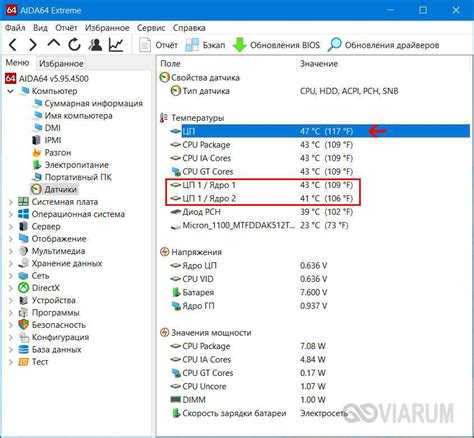474x438 pixels.
Task: Click the Up level arrow icon
Action: tap(54, 44)
